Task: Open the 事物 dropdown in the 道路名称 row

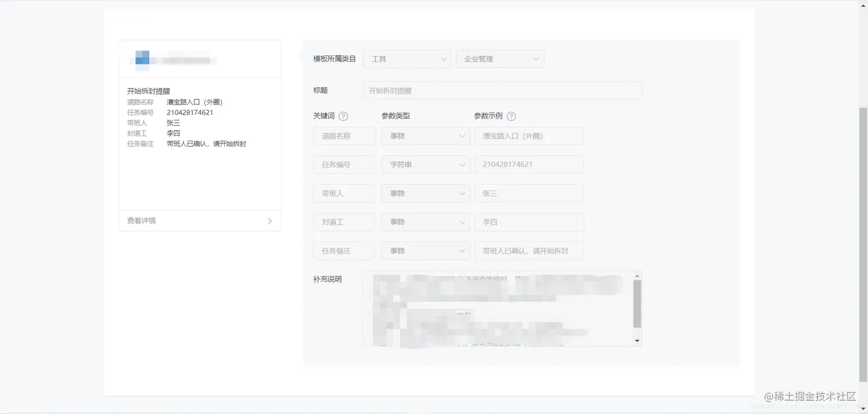Action: [425, 136]
